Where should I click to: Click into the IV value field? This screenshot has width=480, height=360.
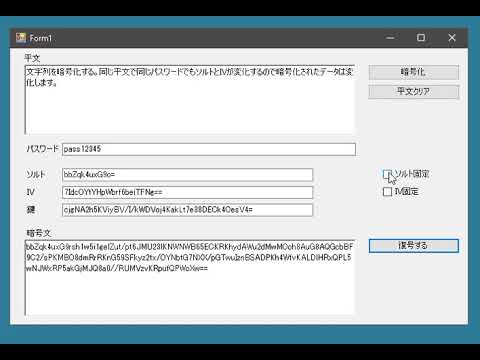[x=187, y=192]
